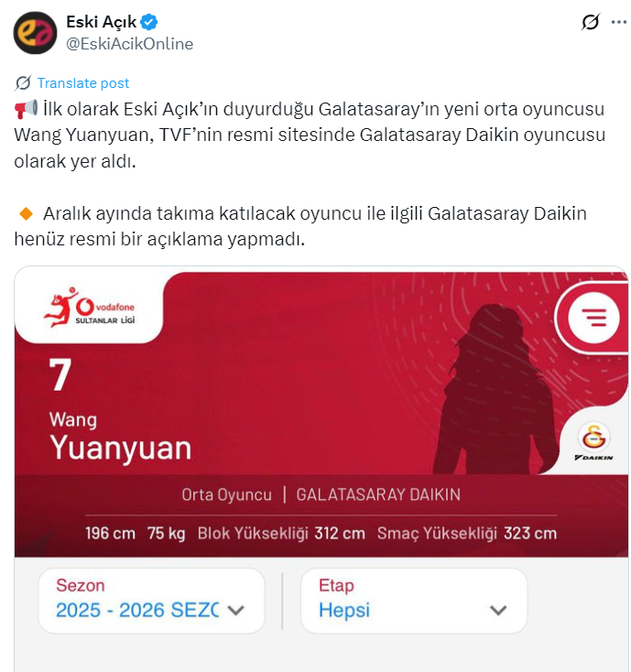Select the 2025 - 2026 season value

click(x=137, y=610)
